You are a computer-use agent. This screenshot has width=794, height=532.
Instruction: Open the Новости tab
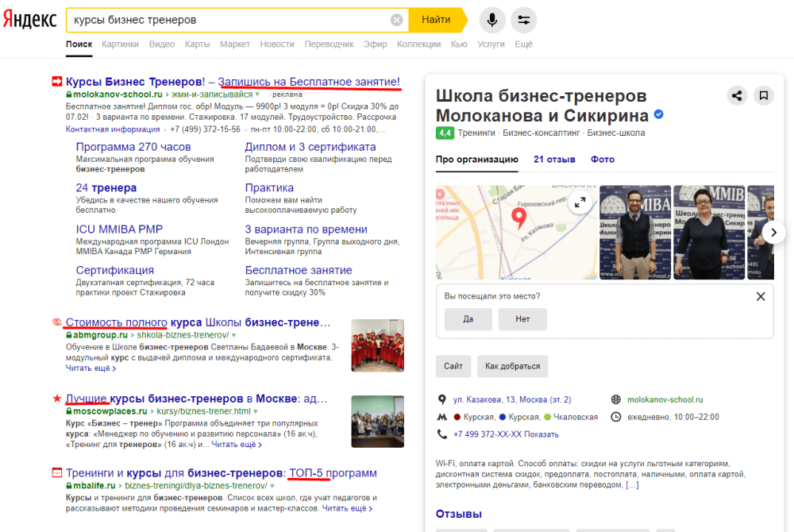(x=277, y=44)
